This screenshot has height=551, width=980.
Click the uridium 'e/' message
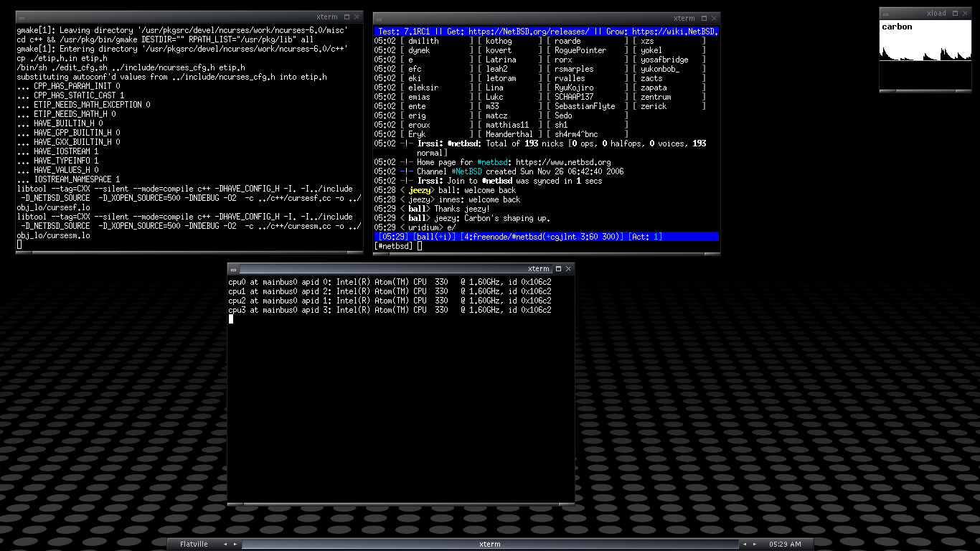point(451,227)
